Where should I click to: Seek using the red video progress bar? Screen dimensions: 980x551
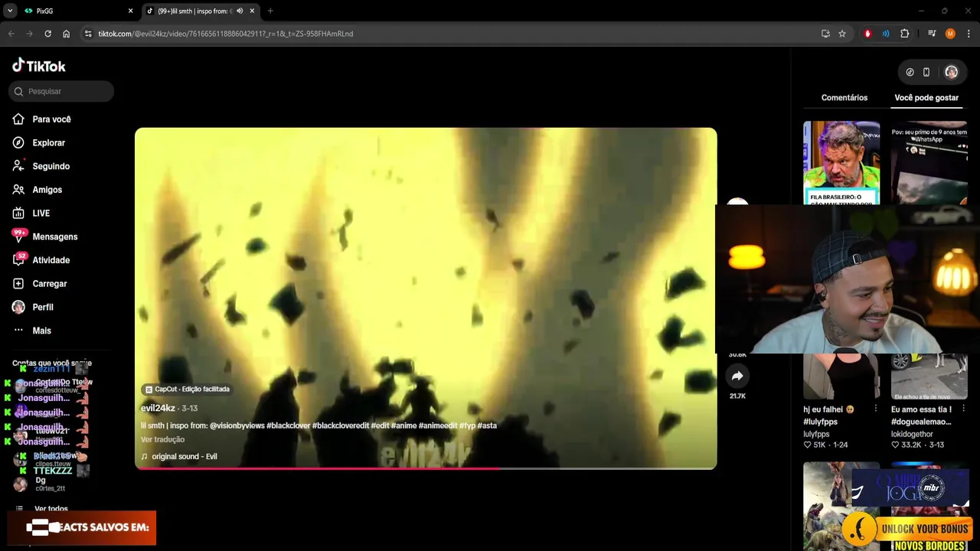426,468
